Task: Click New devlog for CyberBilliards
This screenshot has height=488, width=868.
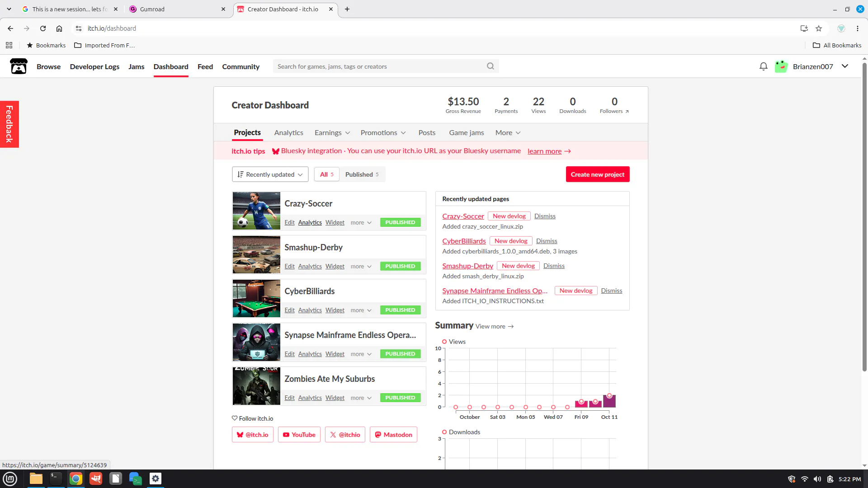Action: coord(511,241)
